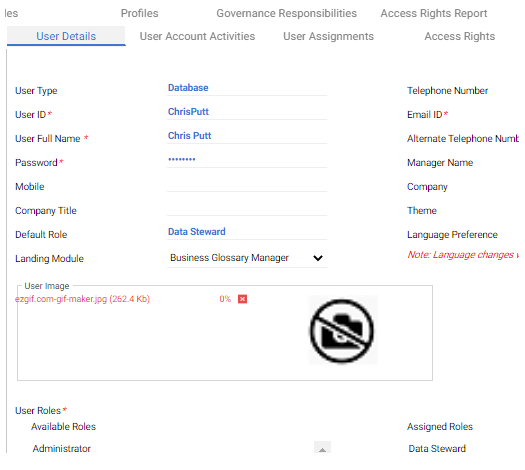The image size is (525, 470).
Task: Click the no-photo placeholder user image
Action: [343, 330]
